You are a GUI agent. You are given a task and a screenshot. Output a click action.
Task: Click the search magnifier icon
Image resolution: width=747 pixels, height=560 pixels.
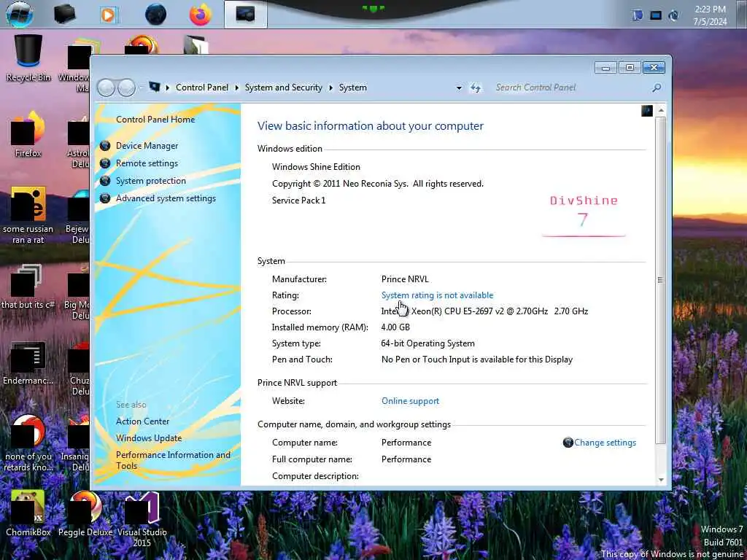click(x=657, y=87)
